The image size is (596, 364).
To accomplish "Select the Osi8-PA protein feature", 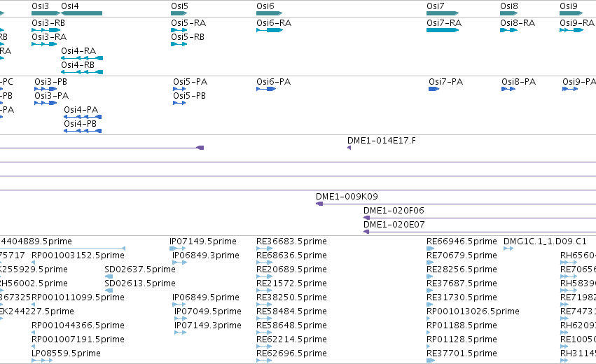I will pyautogui.click(x=508, y=89).
